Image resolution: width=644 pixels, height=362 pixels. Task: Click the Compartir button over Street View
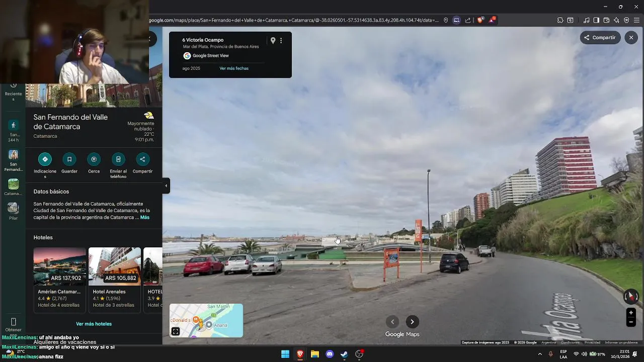(600, 38)
